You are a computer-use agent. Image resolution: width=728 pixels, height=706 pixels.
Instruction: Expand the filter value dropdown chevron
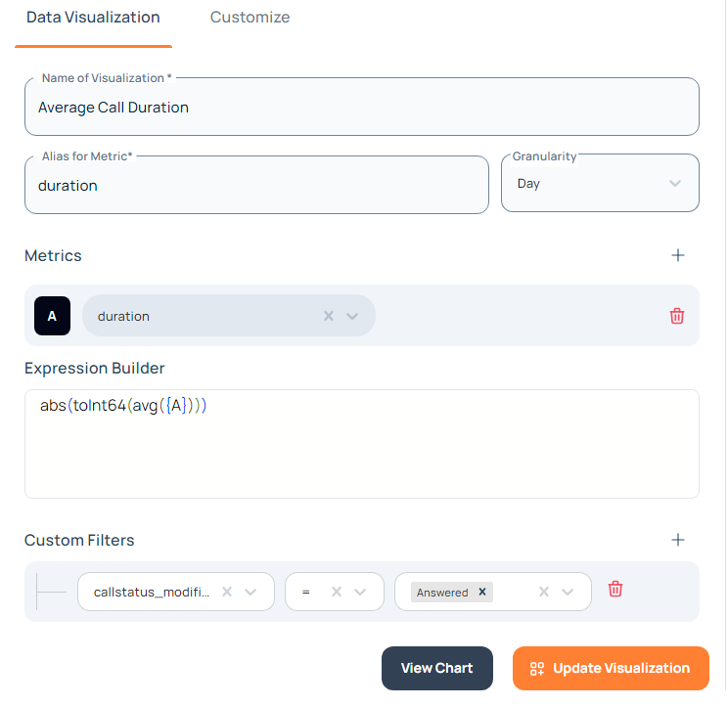point(569,592)
